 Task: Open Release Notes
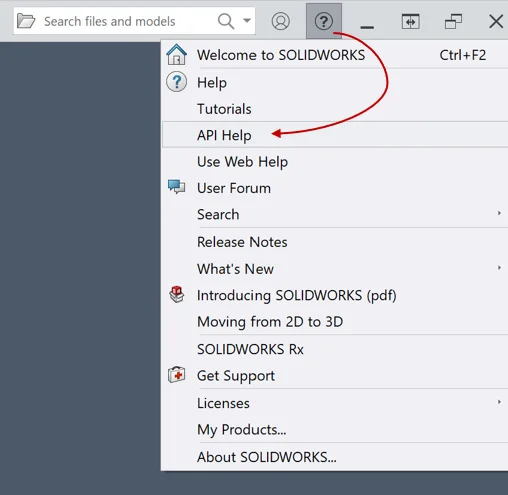click(335, 242)
